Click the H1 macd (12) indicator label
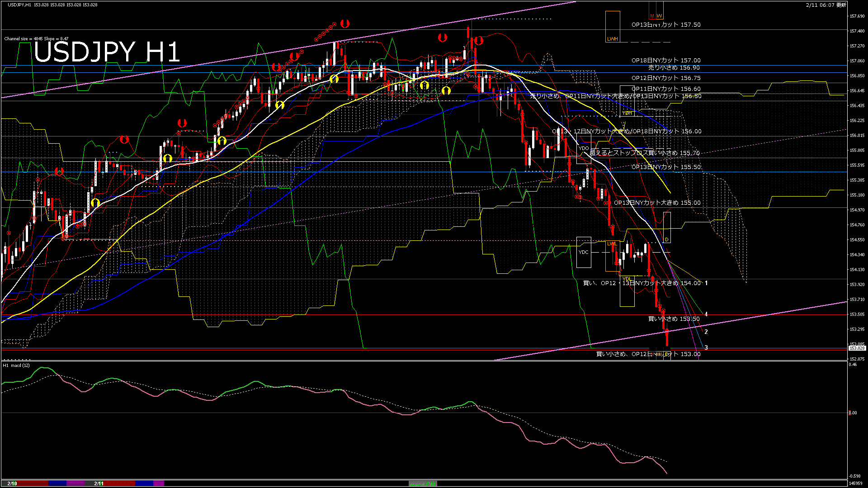The width and height of the screenshot is (868, 488). pos(16,365)
